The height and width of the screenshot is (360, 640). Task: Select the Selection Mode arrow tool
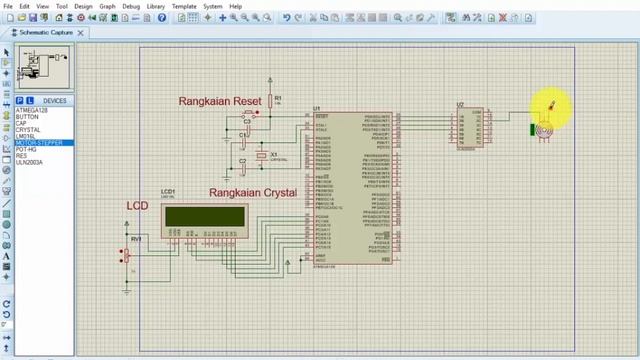(x=6, y=52)
